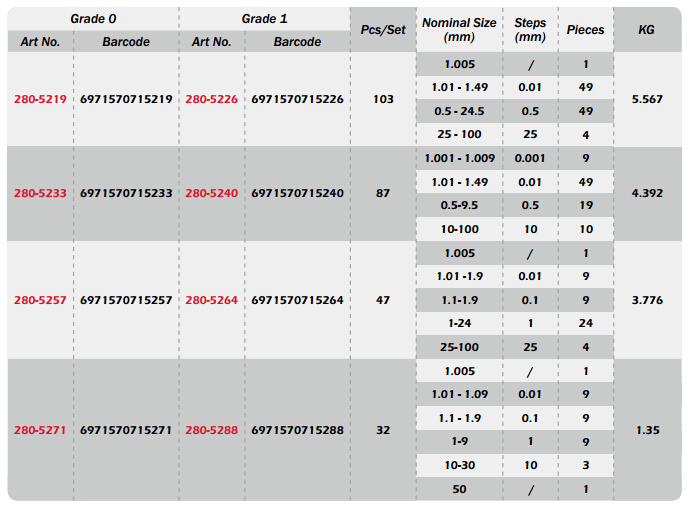Select the Pcs/Set header cell
Screen dimensions: 691x511
tap(383, 30)
